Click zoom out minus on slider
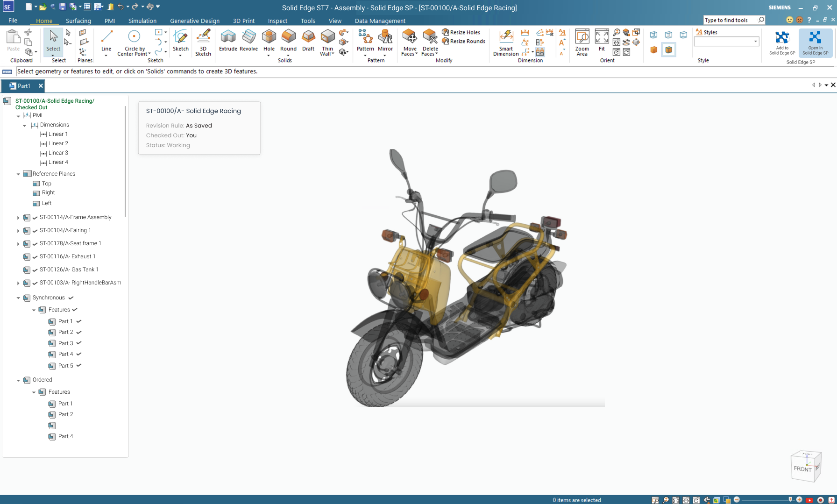Image resolution: width=837 pixels, height=504 pixels. tap(737, 500)
